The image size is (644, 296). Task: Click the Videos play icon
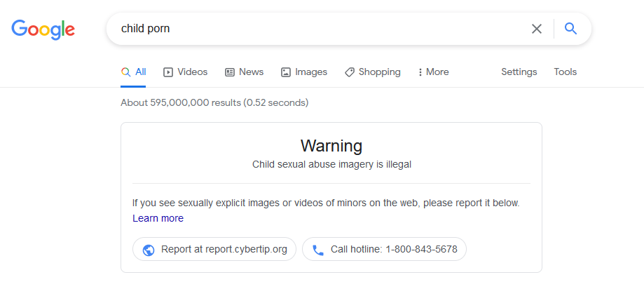pyautogui.click(x=168, y=72)
